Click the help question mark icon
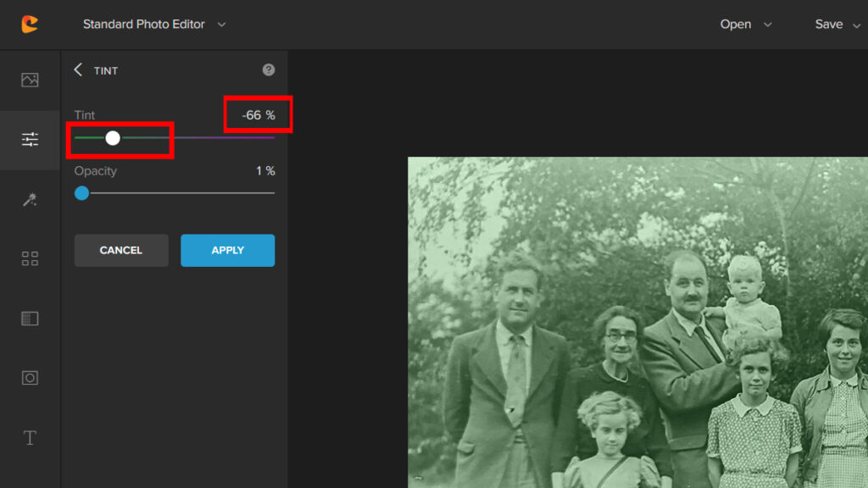This screenshot has height=488, width=868. pyautogui.click(x=269, y=70)
